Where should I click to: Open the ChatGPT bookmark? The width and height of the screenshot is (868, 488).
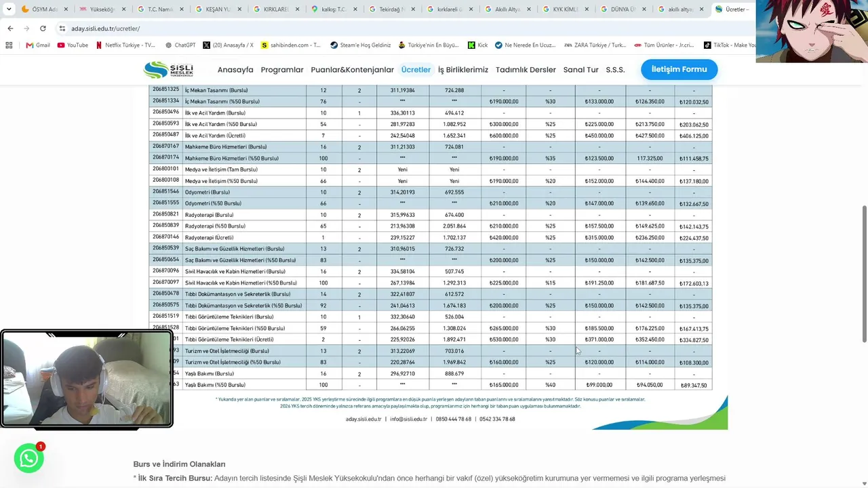click(180, 45)
